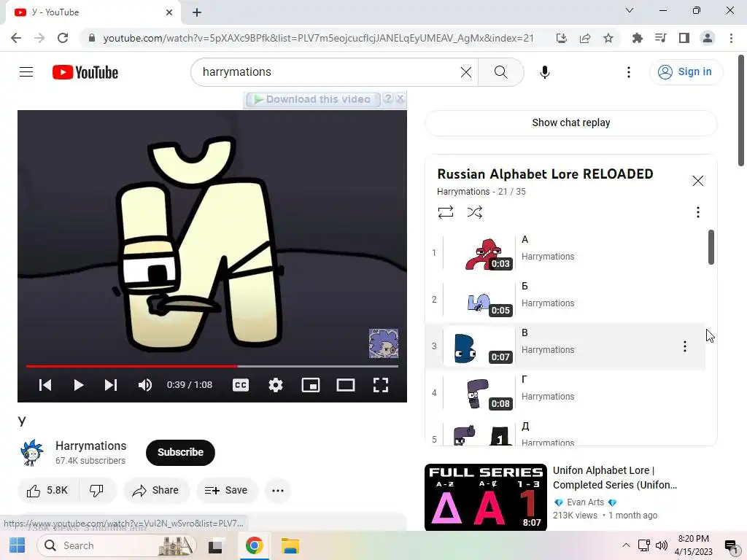Click the playlist scrollbar

coord(711,247)
